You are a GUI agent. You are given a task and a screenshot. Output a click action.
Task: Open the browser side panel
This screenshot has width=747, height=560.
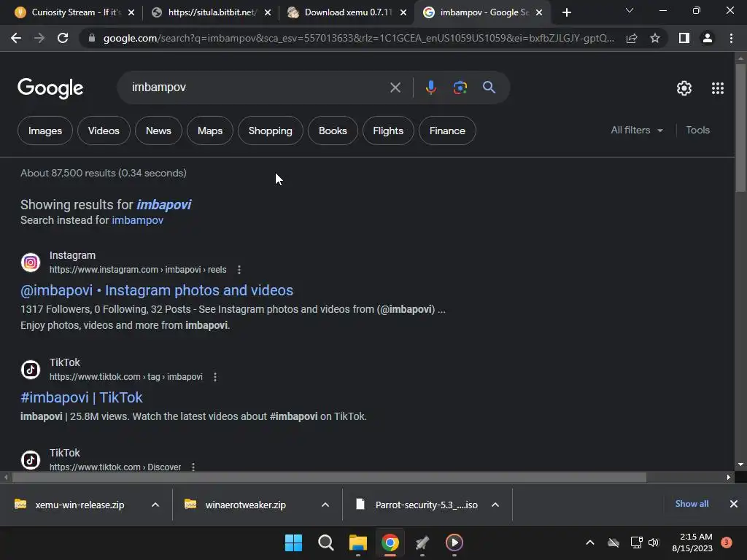click(684, 38)
